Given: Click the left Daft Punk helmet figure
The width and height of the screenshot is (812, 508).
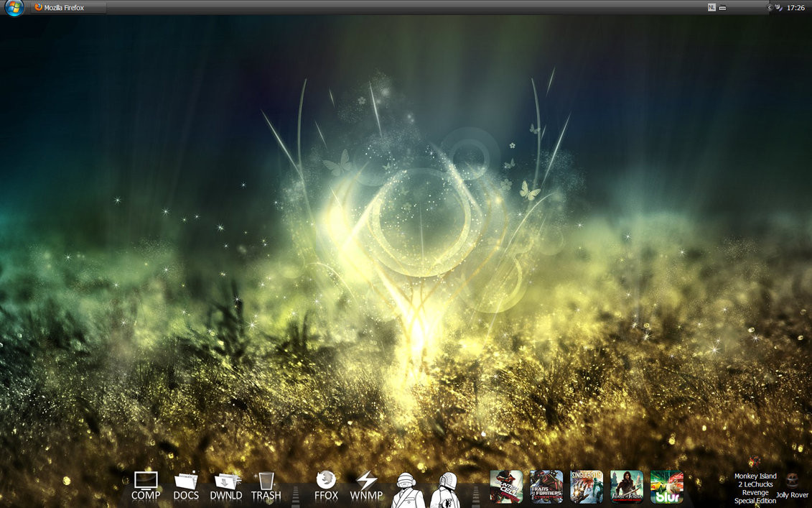Looking at the screenshot, I should click(407, 489).
